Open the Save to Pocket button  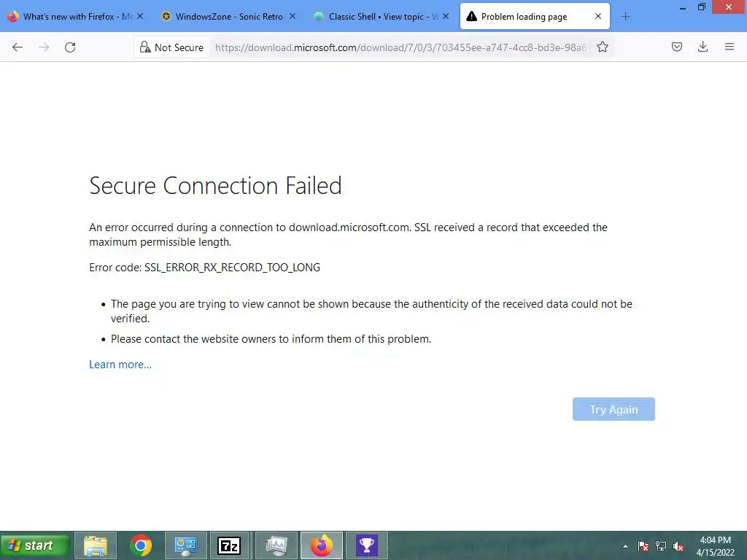677,47
